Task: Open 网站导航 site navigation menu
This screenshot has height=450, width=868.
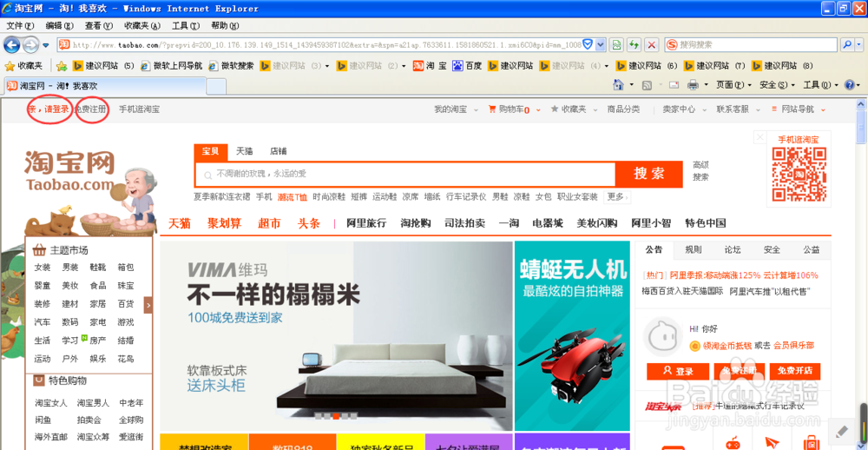Action: (798, 109)
